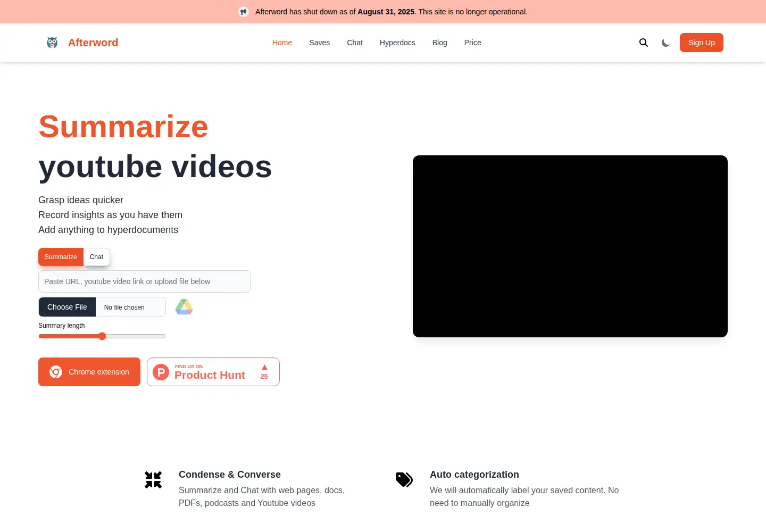Image resolution: width=766 pixels, height=532 pixels.
Task: Click the megaphone icon in shutdown banner
Action: (244, 12)
